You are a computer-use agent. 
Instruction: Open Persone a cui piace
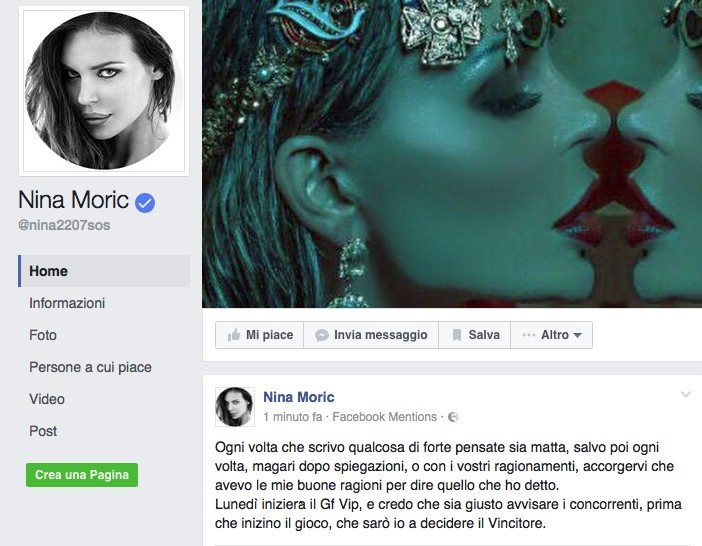coord(90,367)
